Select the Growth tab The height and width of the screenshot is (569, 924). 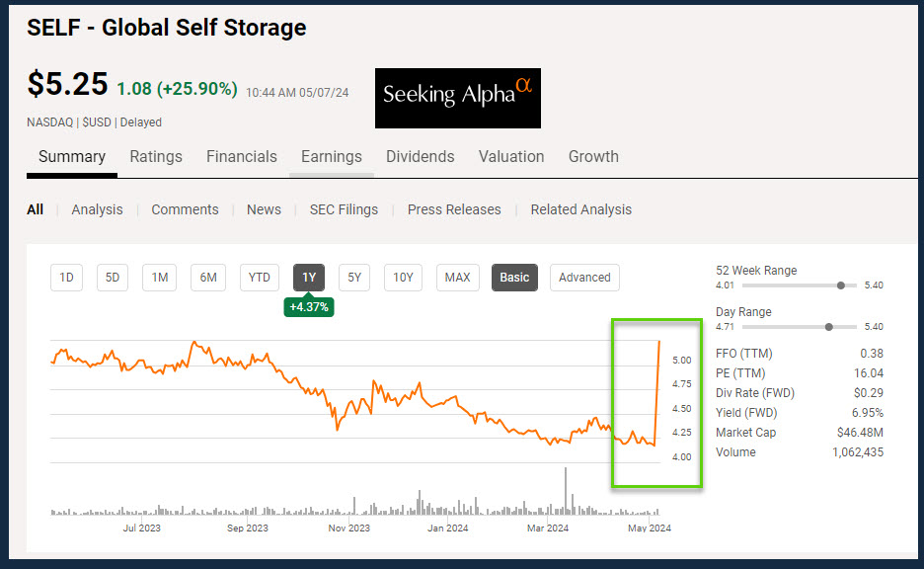point(593,156)
